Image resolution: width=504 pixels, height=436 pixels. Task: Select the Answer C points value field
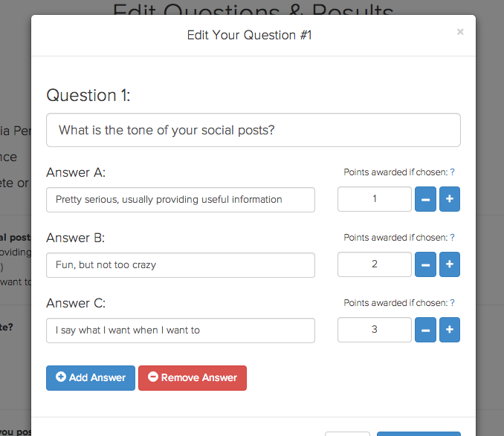tap(375, 330)
